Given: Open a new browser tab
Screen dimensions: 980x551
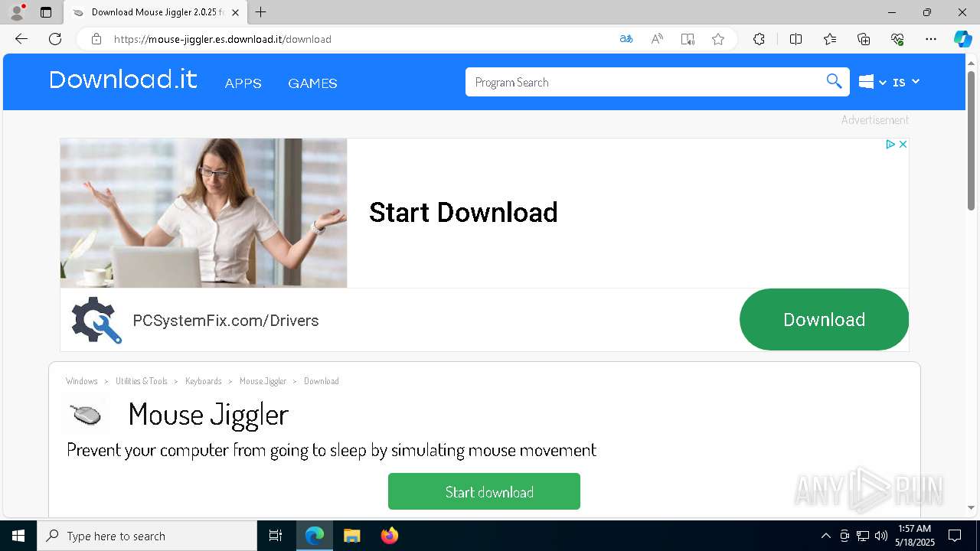Looking at the screenshot, I should coord(260,12).
